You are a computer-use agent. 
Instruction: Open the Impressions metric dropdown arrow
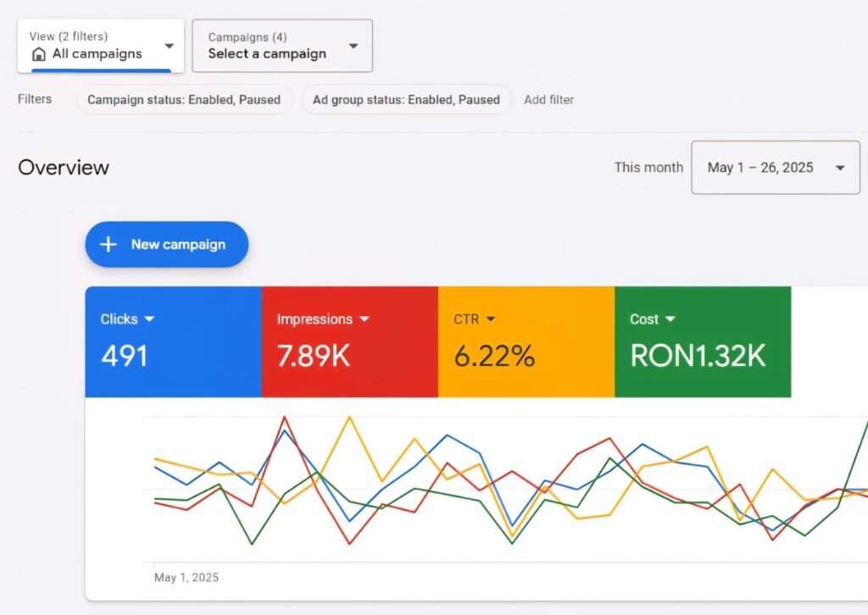[364, 319]
